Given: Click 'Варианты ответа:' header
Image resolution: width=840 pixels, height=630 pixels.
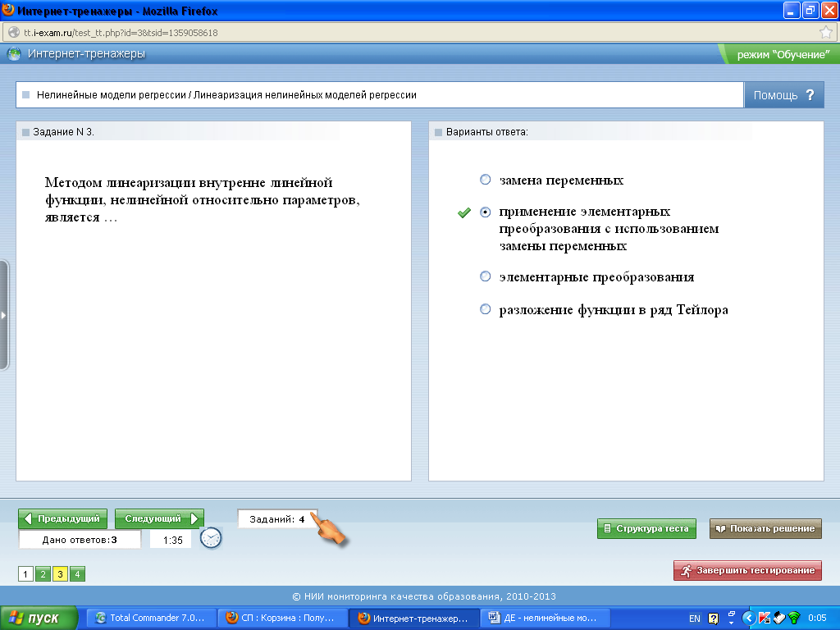Looking at the screenshot, I should click(487, 132).
